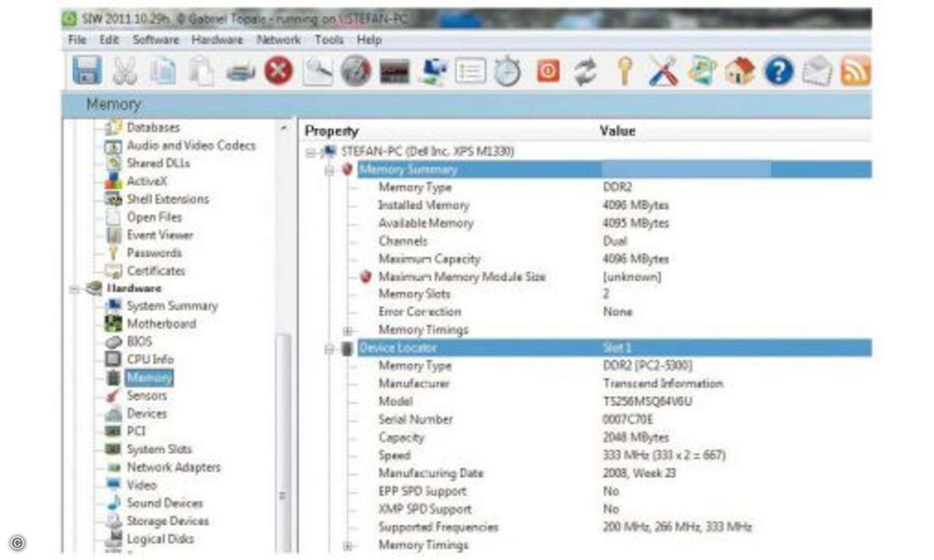Click the red power button toolbar icon

[548, 72]
